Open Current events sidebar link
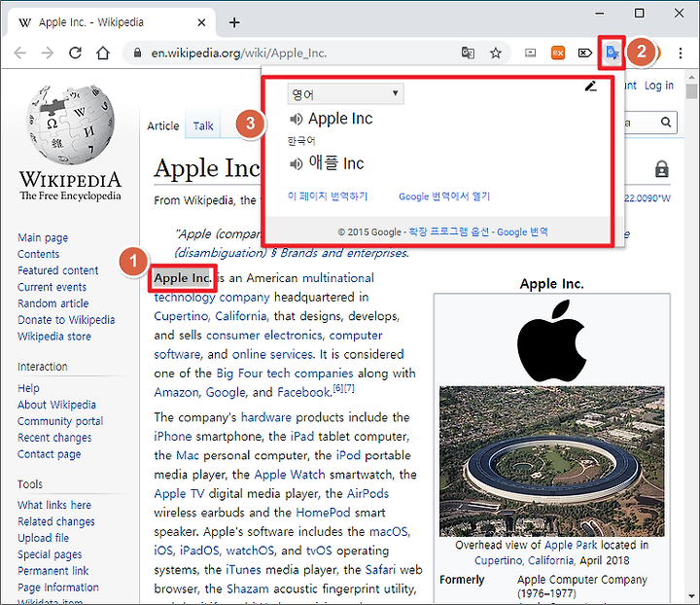700x605 pixels. point(52,287)
